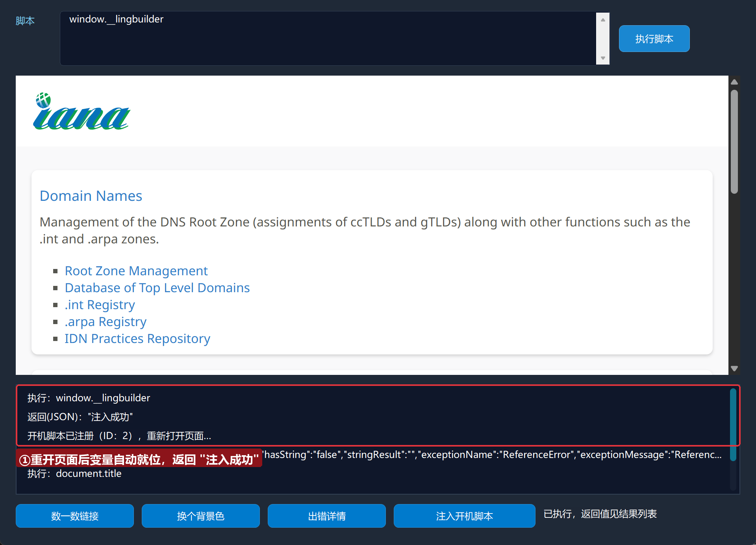Open the .int Registry link
This screenshot has height=545, width=756.
tap(100, 305)
